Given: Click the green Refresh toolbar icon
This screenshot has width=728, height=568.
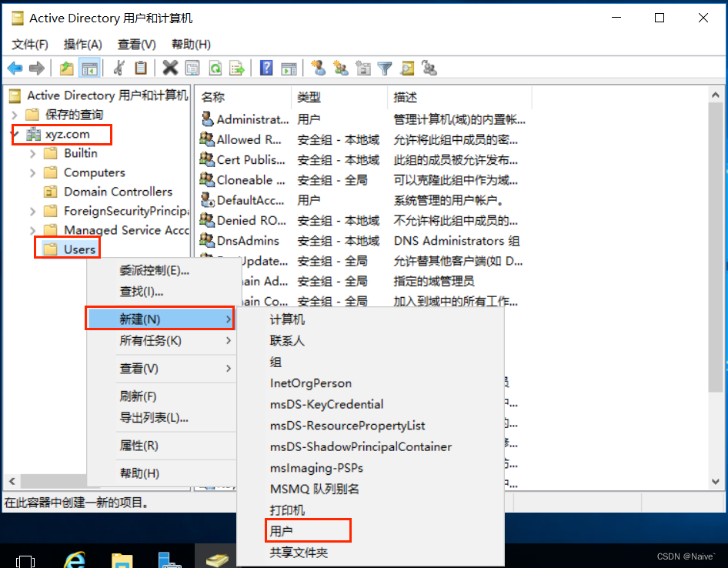Looking at the screenshot, I should pos(215,68).
